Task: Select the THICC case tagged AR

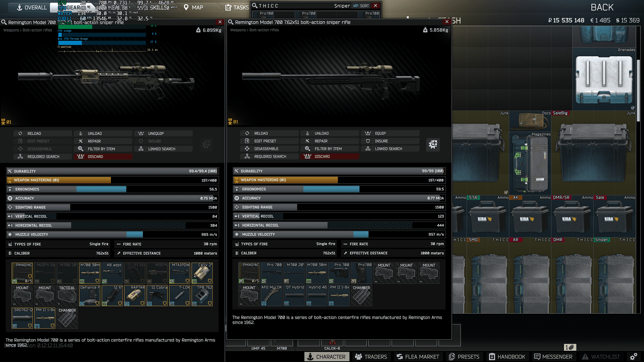Action: click(530, 275)
